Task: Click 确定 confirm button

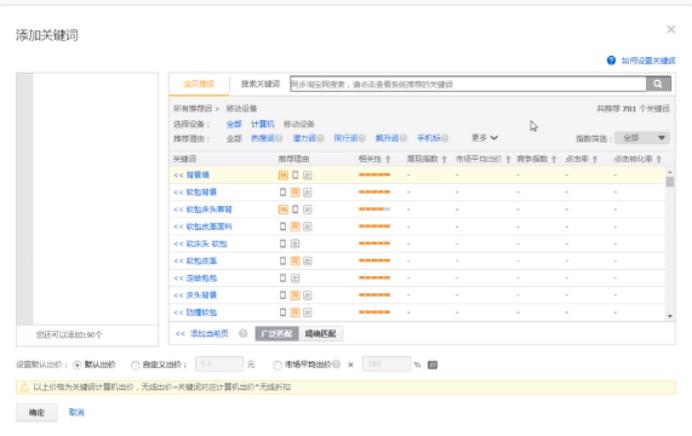Action: point(37,412)
